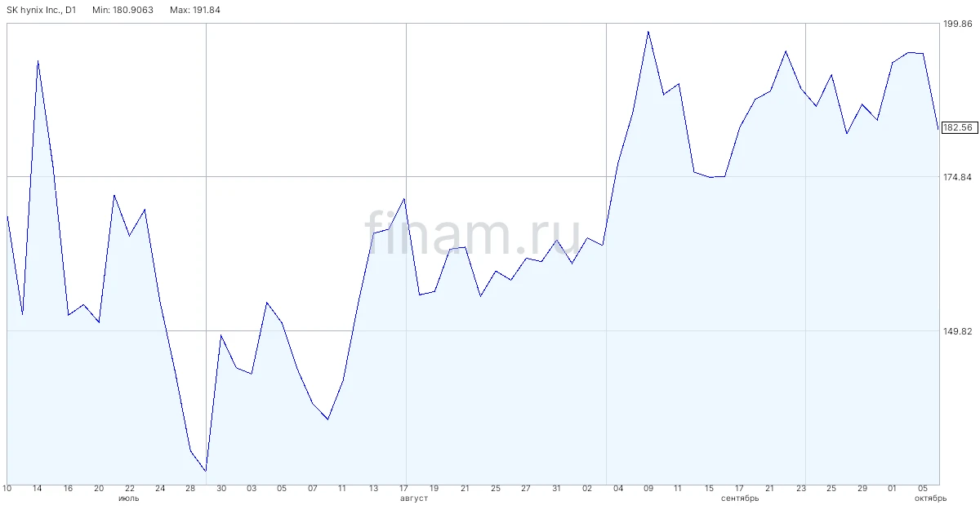Click the date label "28" on the time axis
Screen dimensions: 980x514
(190, 489)
